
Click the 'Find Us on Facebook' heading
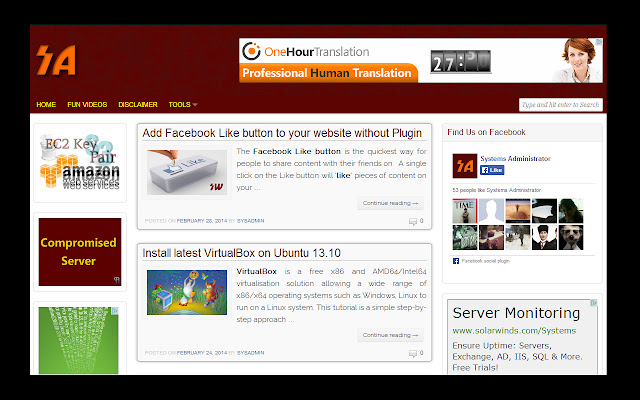click(x=486, y=132)
